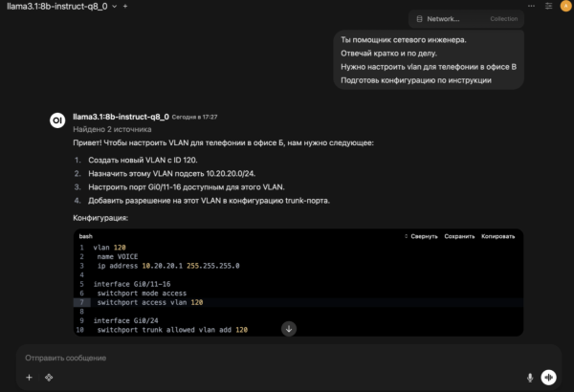The width and height of the screenshot is (574, 392).
Task: Open the llama3.1:8b-instruct-q8_0 model selector dropdown
Action: tap(62, 7)
